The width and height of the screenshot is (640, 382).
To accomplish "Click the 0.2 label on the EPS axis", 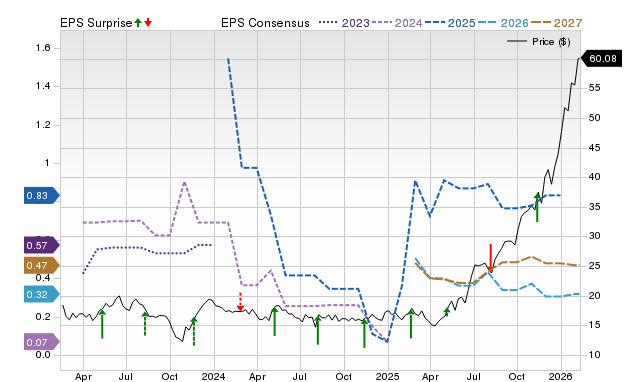I will (43, 317).
